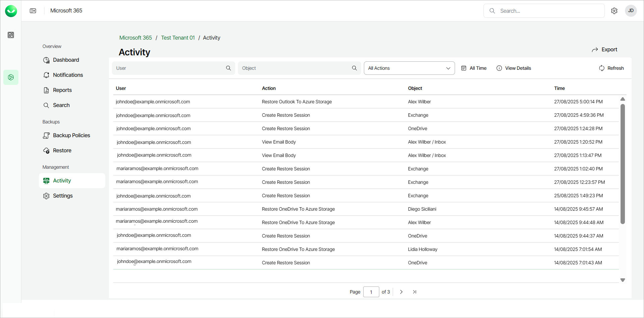
Task: Click the page number input field
Action: coord(371,292)
